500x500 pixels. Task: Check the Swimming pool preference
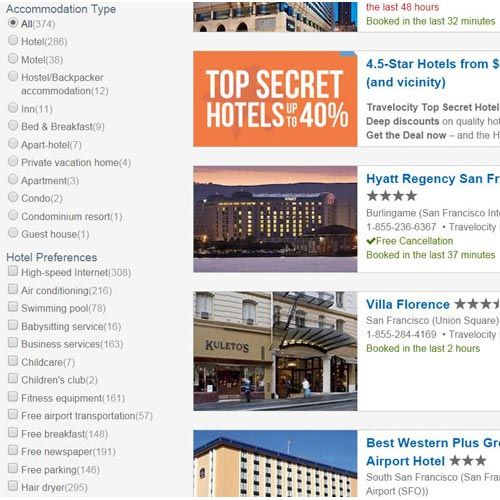pos(13,306)
